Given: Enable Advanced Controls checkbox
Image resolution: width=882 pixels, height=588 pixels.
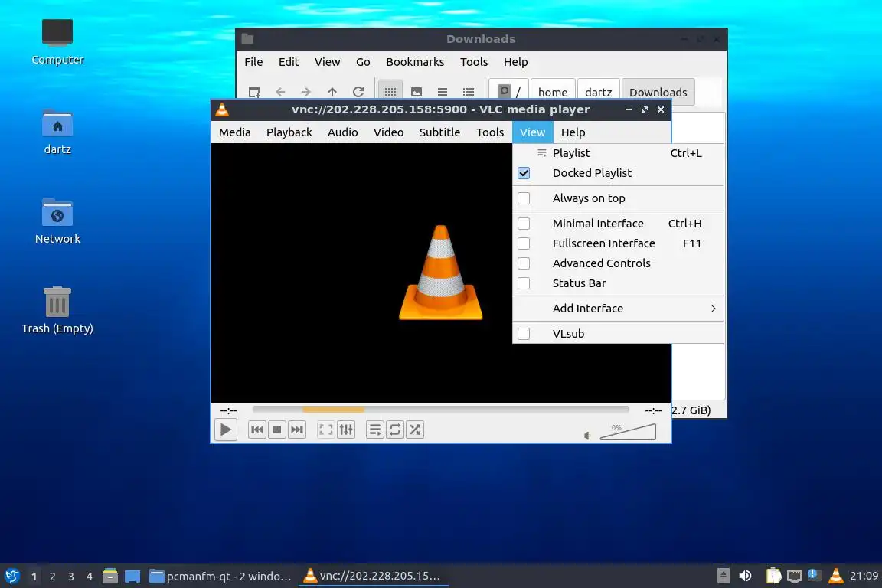Looking at the screenshot, I should coord(524,263).
